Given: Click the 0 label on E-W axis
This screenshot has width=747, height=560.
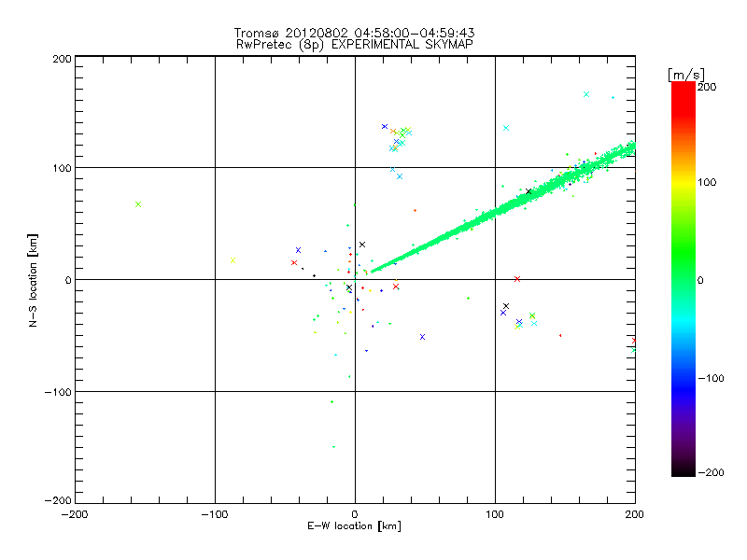Looking at the screenshot, I should pos(355,514).
